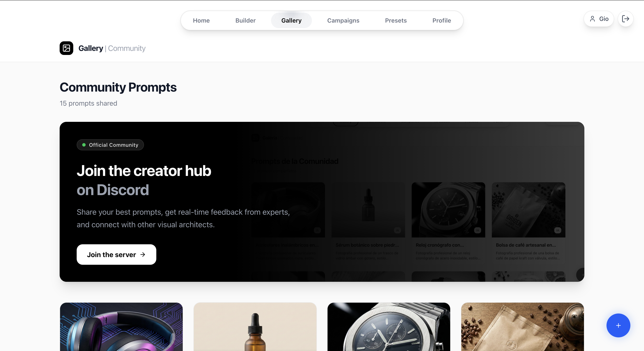644x351 pixels.
Task: Click the user icon in Gio badge
Action: pos(592,19)
